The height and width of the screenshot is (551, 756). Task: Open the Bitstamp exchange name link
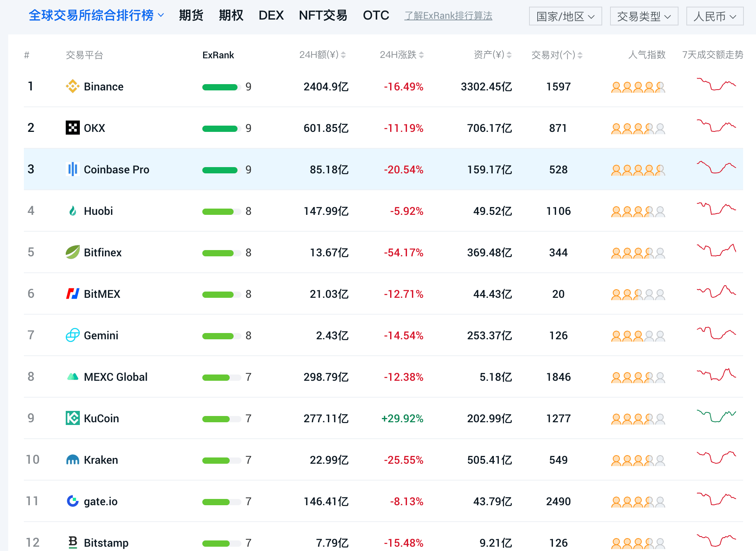tap(106, 543)
